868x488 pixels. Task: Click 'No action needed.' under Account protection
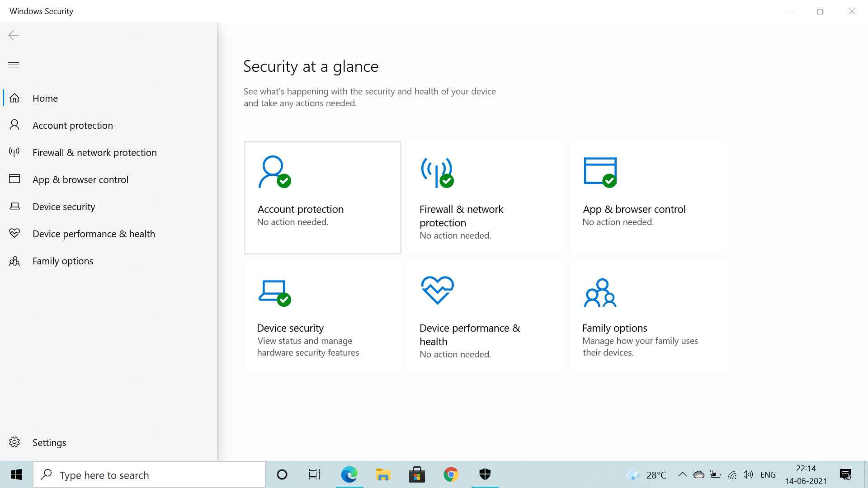point(292,222)
